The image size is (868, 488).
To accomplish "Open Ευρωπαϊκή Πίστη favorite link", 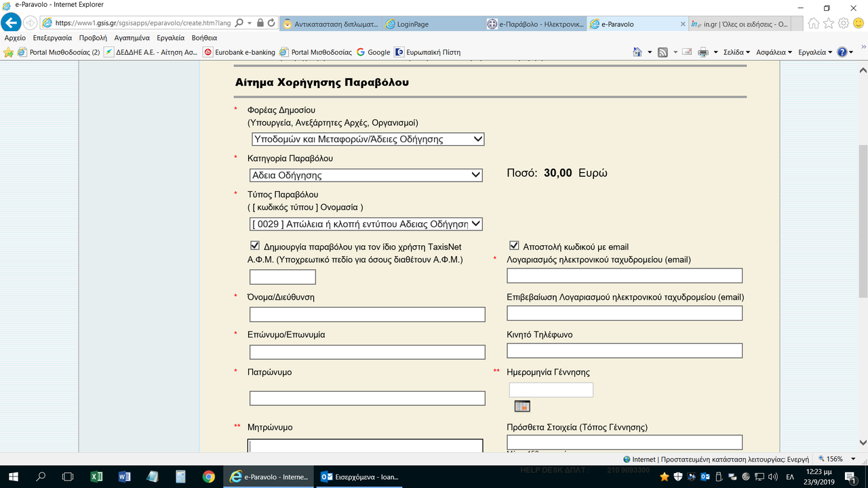I will coord(427,52).
